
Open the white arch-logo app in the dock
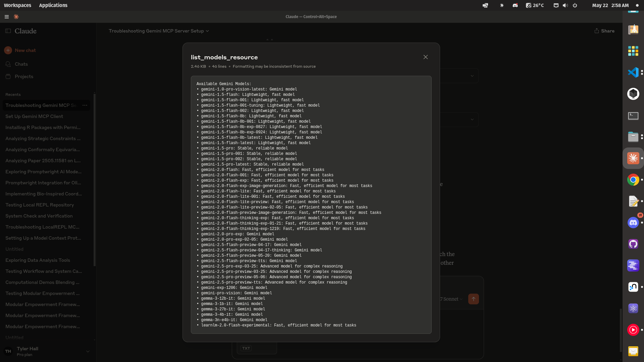click(x=633, y=287)
